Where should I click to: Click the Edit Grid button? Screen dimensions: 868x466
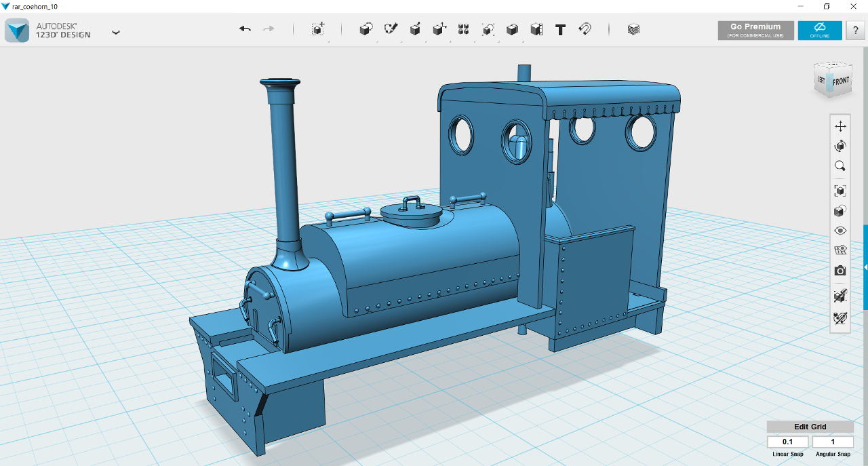[810, 427]
